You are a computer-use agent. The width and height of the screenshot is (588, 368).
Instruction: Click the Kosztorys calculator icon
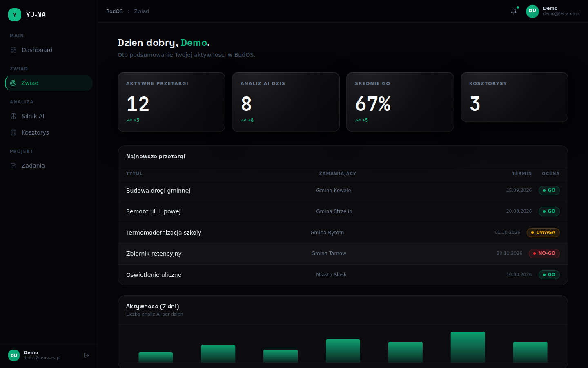[13, 132]
